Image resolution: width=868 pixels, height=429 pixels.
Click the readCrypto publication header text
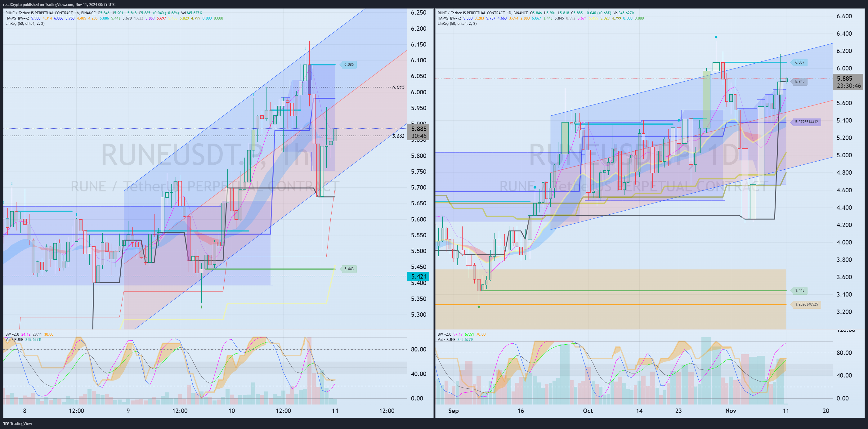pyautogui.click(x=59, y=4)
